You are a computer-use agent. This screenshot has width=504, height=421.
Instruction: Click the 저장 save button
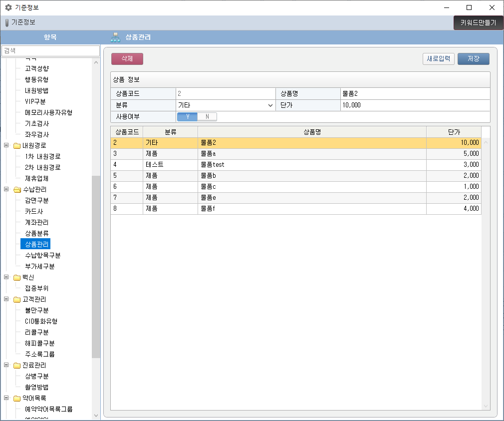coord(473,59)
